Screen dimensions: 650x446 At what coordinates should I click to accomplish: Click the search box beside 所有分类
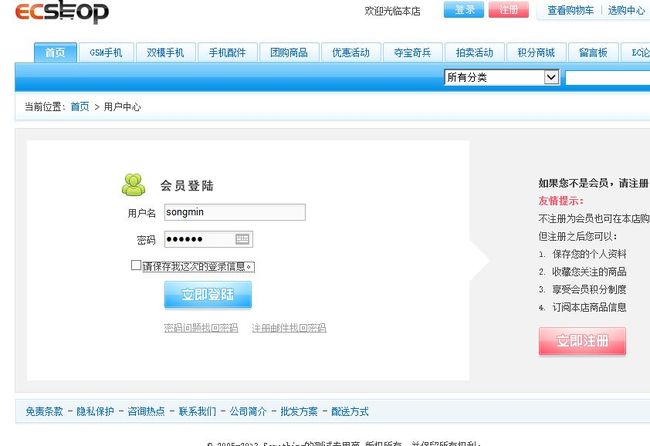coord(608,78)
